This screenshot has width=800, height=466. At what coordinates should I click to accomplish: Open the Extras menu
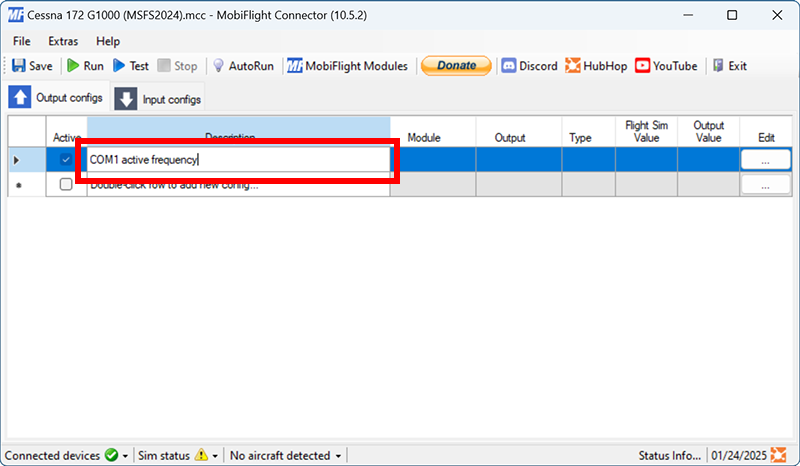click(63, 41)
